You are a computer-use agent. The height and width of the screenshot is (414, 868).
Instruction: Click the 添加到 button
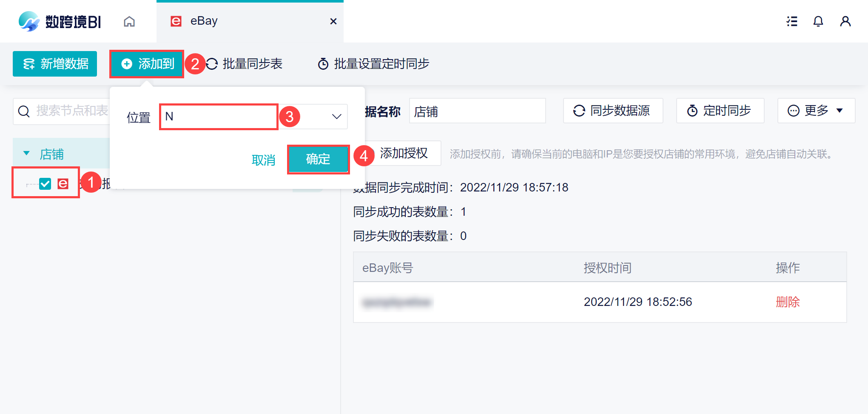[x=147, y=64]
